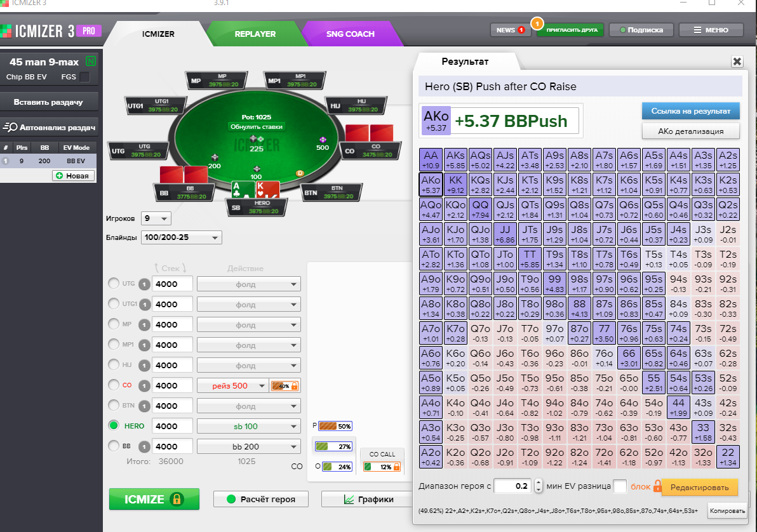Select the Результат tab

[465, 62]
